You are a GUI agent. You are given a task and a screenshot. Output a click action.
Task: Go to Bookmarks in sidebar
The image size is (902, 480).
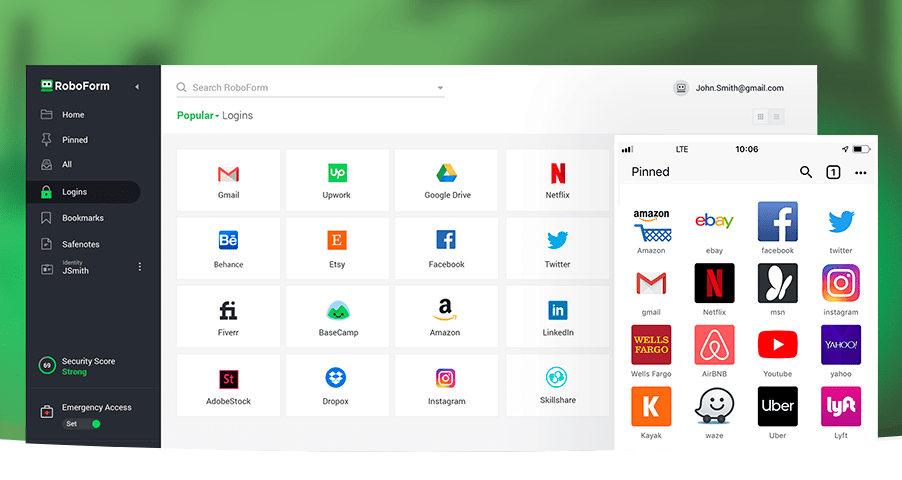(x=82, y=218)
